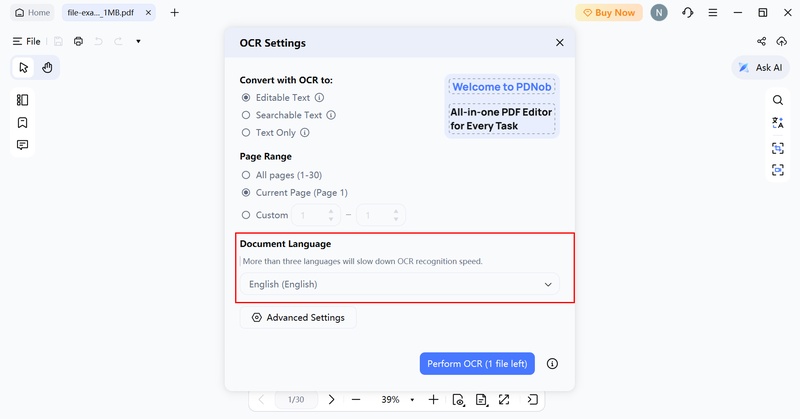Click the Undo arrow
This screenshot has height=419, width=800.
click(98, 41)
